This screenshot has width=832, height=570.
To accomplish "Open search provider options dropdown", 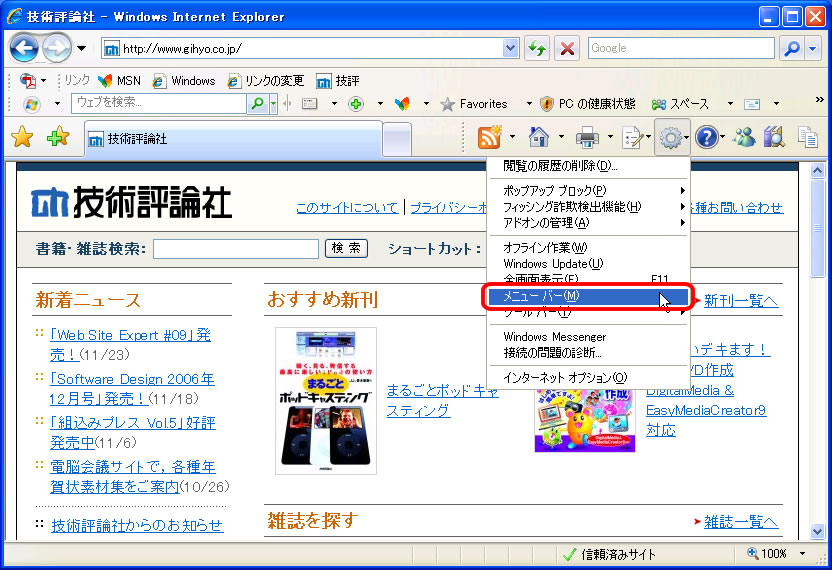I will (813, 49).
